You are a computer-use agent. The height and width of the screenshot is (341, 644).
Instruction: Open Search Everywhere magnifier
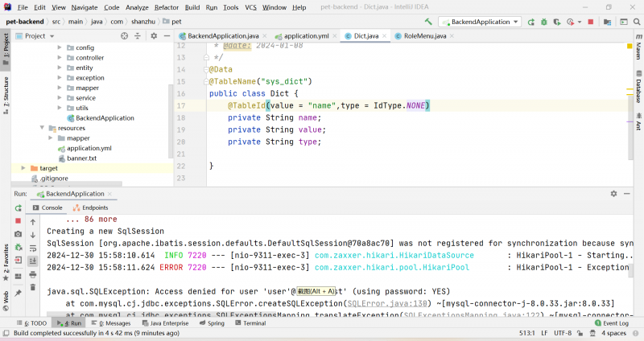637,22
